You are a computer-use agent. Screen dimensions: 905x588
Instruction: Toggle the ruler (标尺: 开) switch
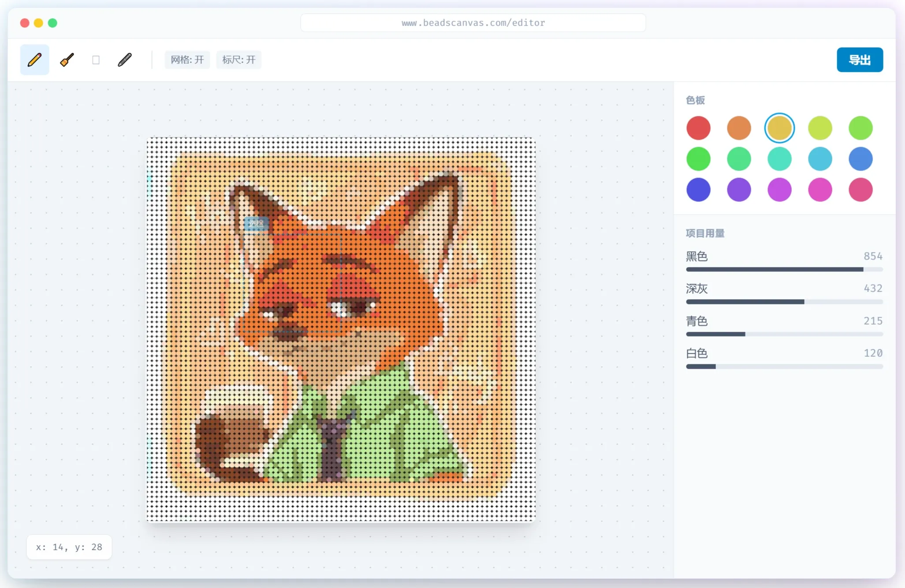click(238, 60)
